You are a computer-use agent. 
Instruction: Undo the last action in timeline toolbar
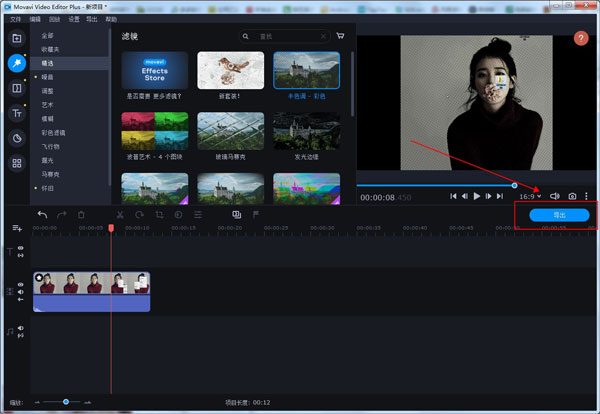click(x=42, y=214)
